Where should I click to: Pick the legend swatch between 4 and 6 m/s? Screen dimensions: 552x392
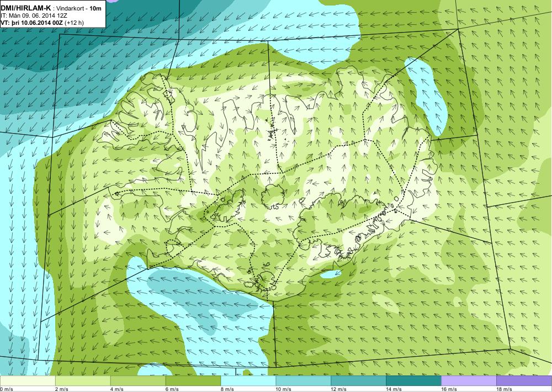[138, 381]
